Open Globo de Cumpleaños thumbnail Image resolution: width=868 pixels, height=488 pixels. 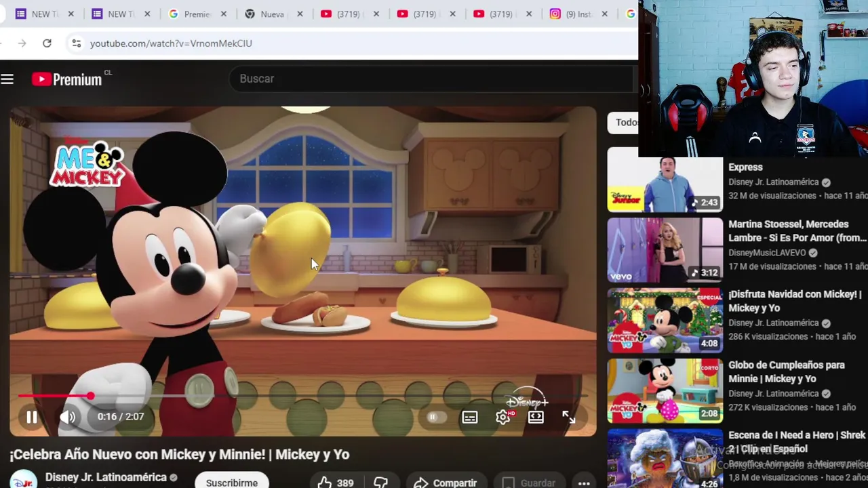[x=665, y=391]
